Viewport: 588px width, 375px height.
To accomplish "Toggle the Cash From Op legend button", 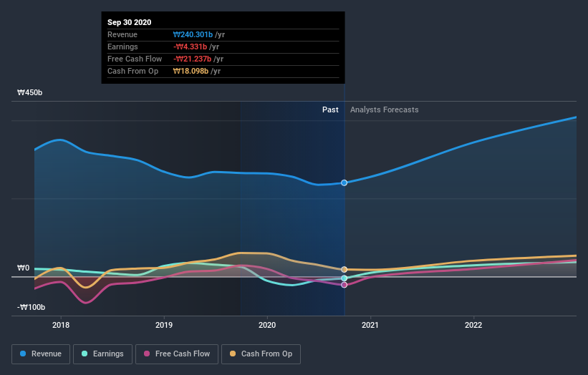I will tap(261, 354).
